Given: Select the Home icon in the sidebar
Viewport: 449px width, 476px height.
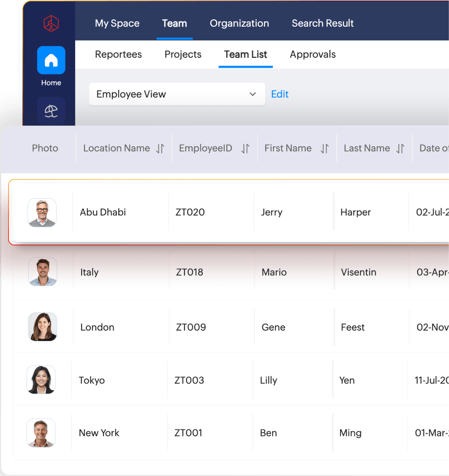Looking at the screenshot, I should (x=51, y=60).
